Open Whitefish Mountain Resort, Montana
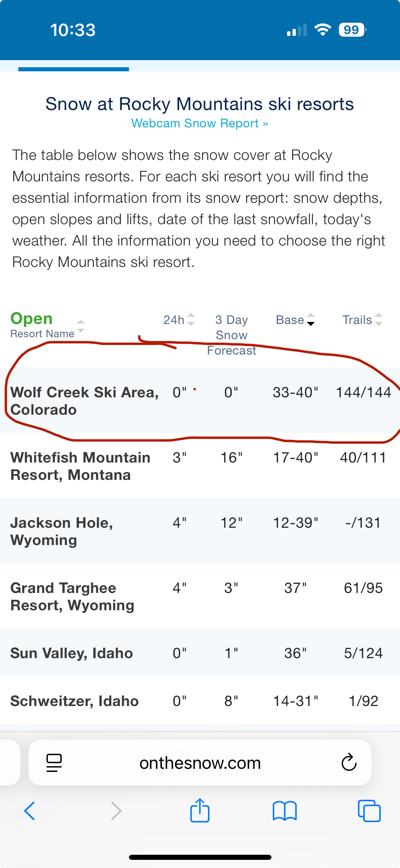Viewport: 400px width, 868px height. (x=80, y=466)
